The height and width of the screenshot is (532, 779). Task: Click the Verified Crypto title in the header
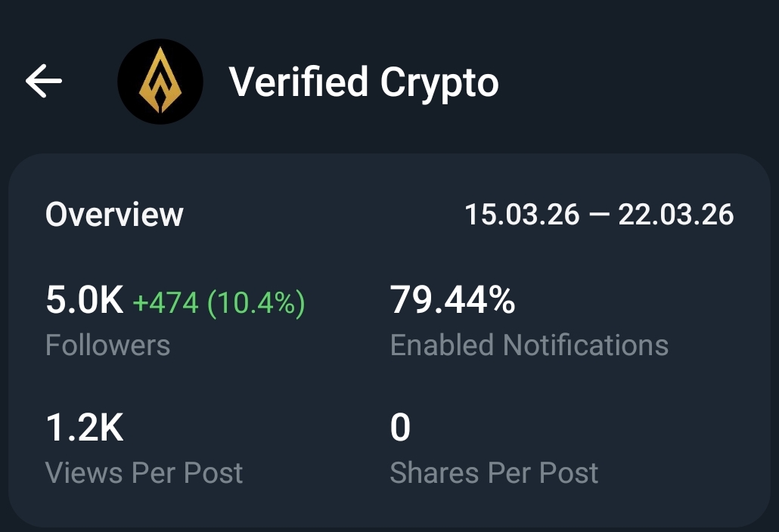click(x=365, y=82)
